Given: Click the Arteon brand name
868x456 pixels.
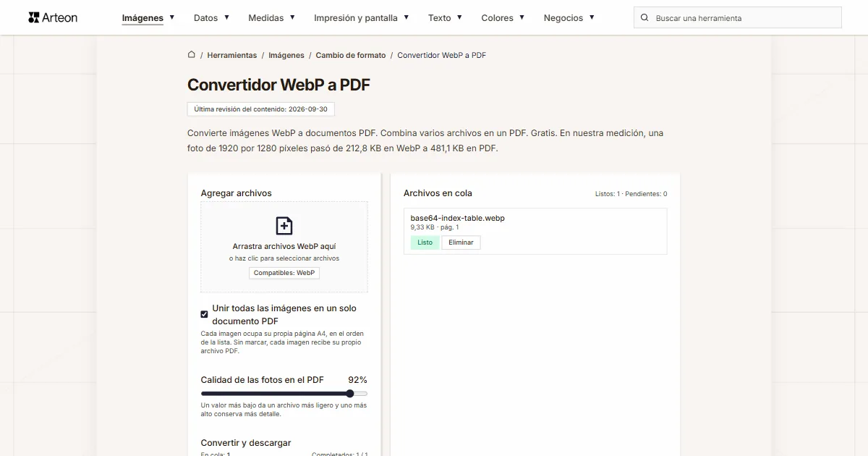Looking at the screenshot, I should tap(60, 17).
